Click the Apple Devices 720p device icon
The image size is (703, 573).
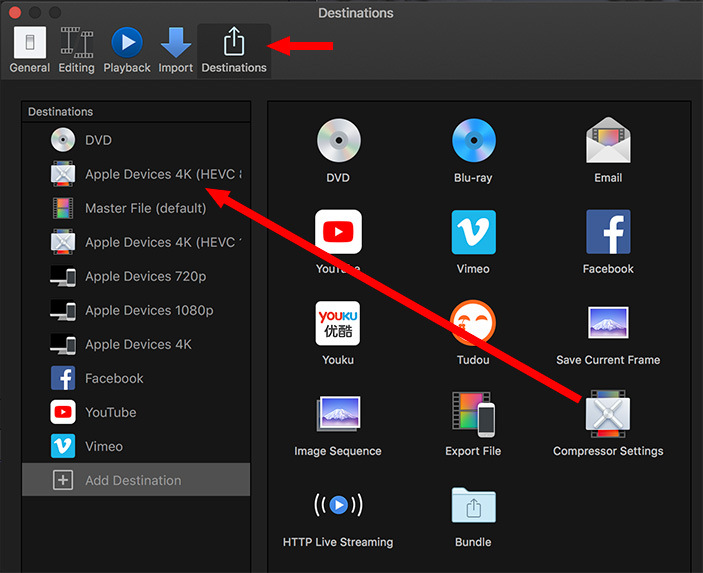(63, 276)
